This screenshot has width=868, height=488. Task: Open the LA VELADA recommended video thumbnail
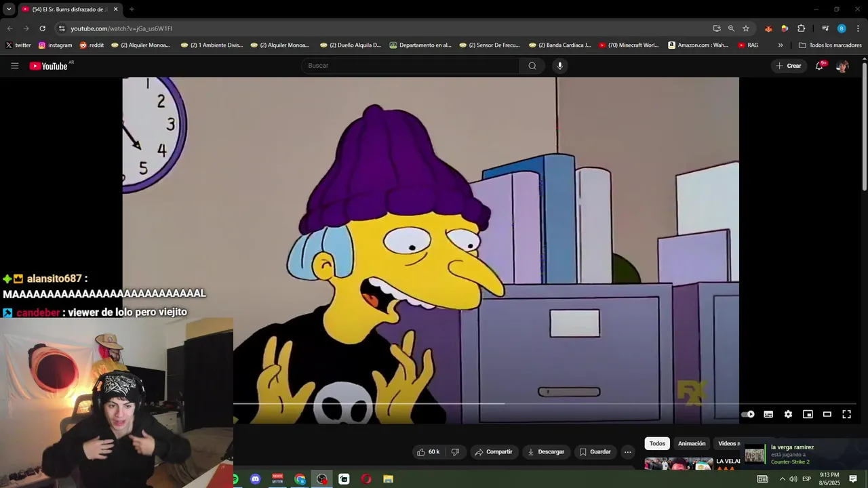[x=679, y=464]
